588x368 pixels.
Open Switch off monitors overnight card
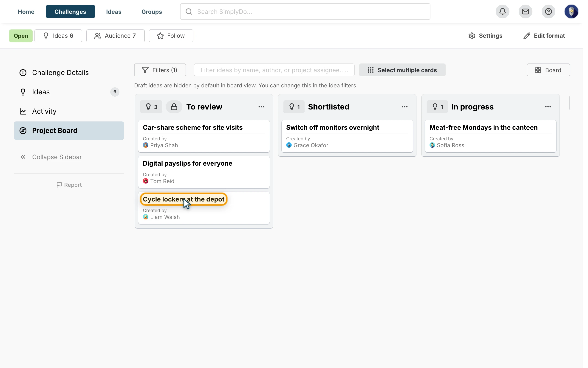347,136
